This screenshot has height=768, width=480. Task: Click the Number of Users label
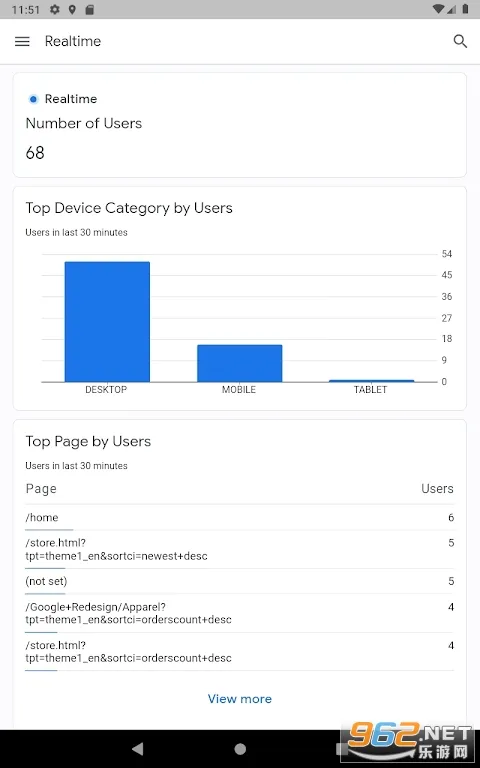(x=84, y=123)
